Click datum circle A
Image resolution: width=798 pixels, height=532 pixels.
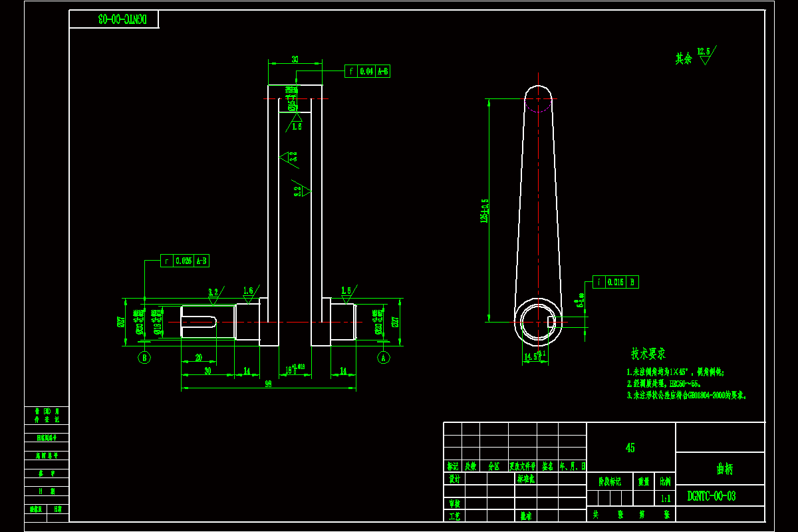click(384, 358)
